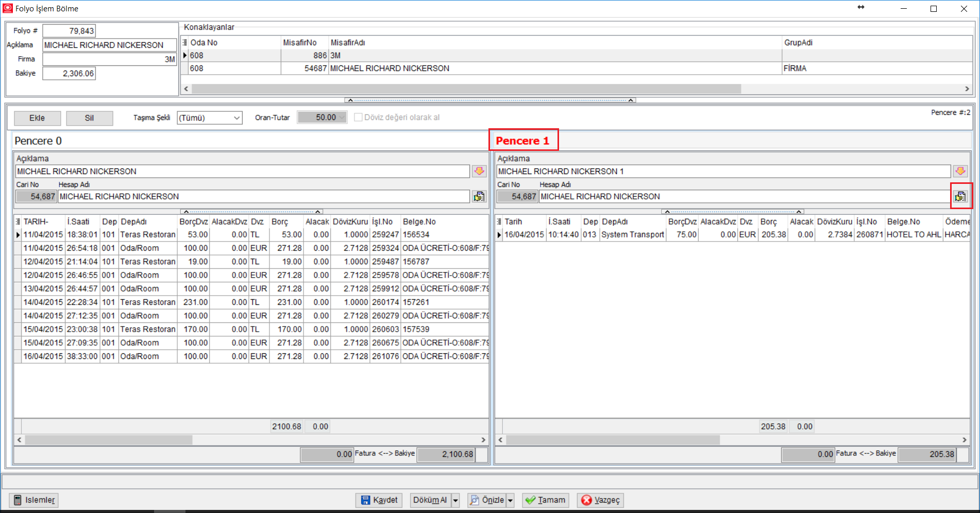Viewport: 980px width, 513px height.
Task: Click the MisafirAdı column header
Action: pyautogui.click(x=555, y=43)
